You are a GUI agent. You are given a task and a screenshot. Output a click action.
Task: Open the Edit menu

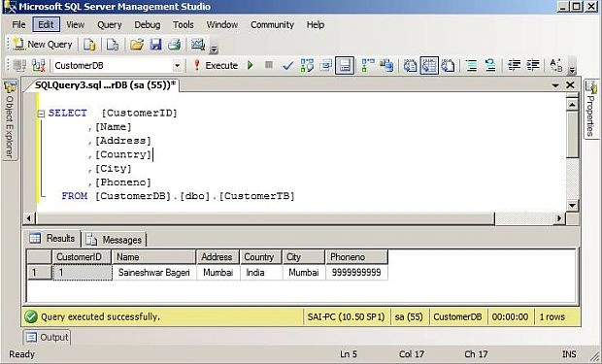pos(46,25)
